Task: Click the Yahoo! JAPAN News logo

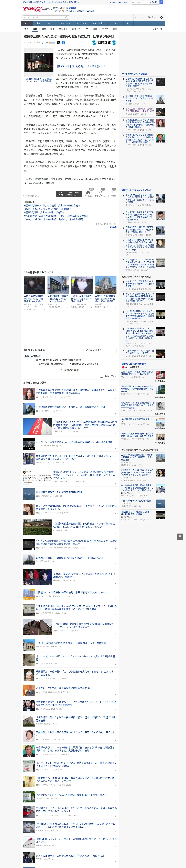Action: [x=37, y=9]
